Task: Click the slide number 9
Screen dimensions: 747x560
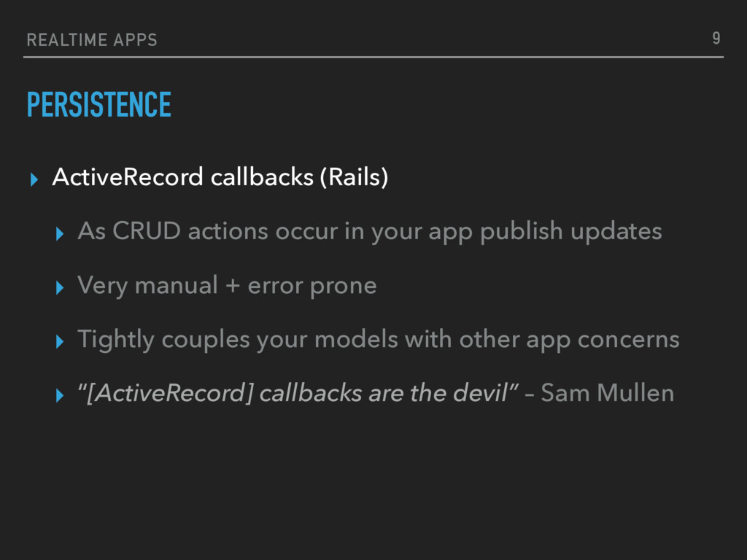Action: (716, 38)
